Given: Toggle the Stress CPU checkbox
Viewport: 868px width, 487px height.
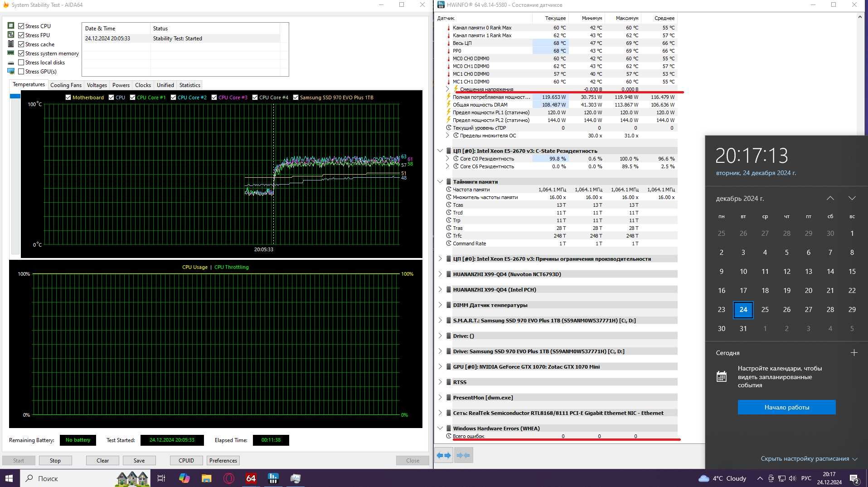Looking at the screenshot, I should 21,26.
